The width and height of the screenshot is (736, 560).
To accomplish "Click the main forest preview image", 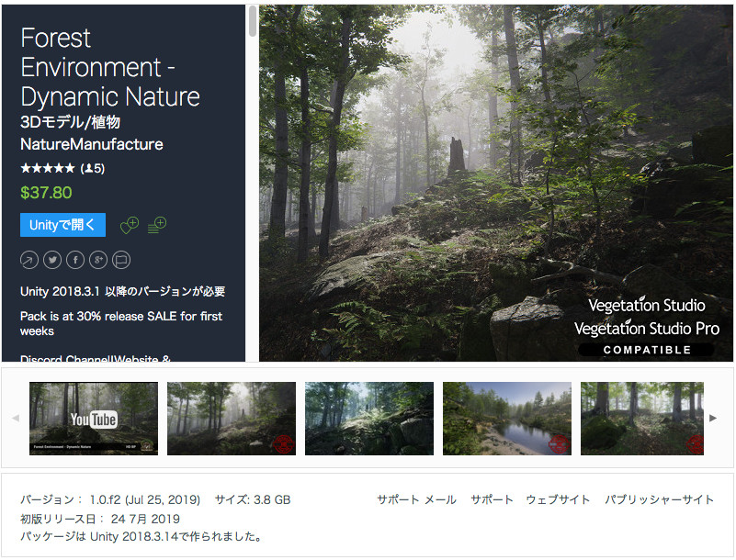I will pos(495,183).
